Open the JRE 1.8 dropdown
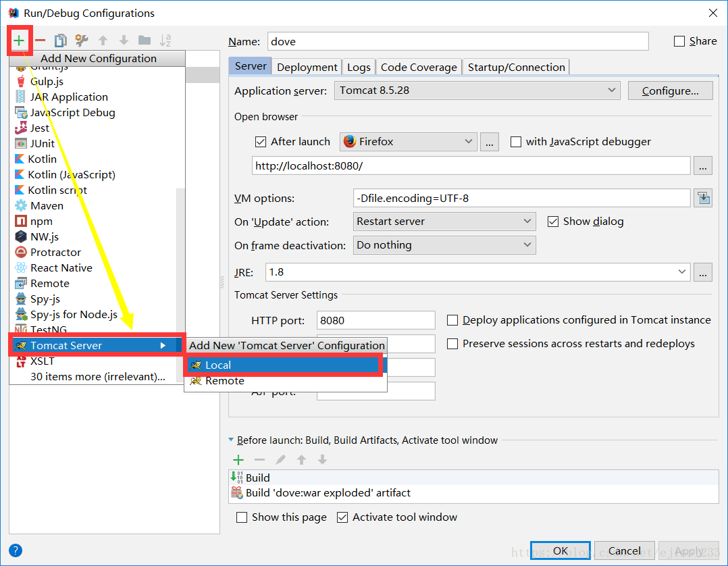The height and width of the screenshot is (566, 728). click(x=477, y=272)
